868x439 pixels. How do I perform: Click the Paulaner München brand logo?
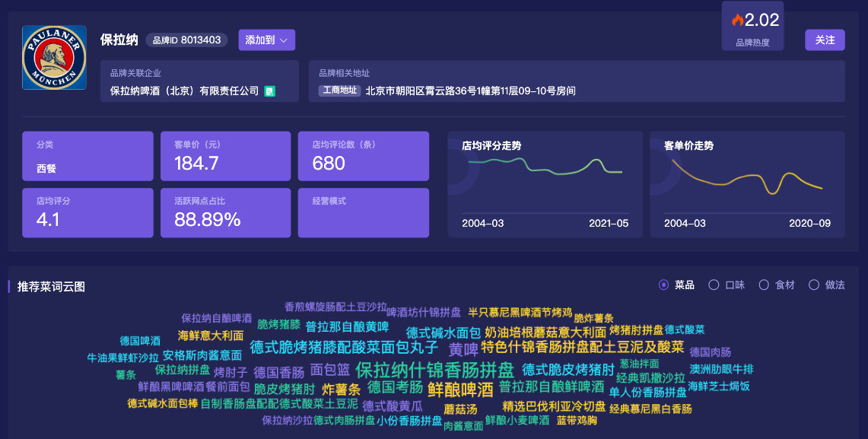point(54,58)
